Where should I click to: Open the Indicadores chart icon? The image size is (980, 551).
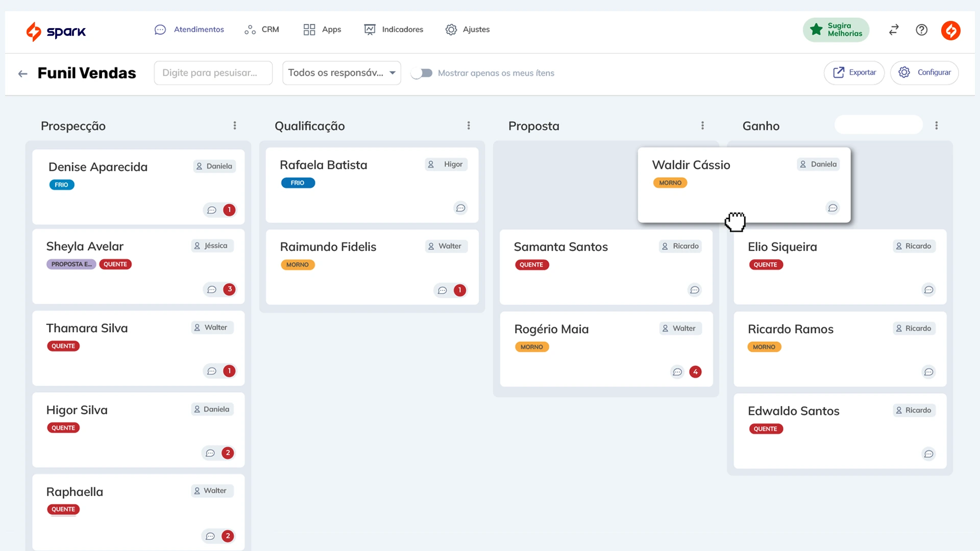click(370, 30)
